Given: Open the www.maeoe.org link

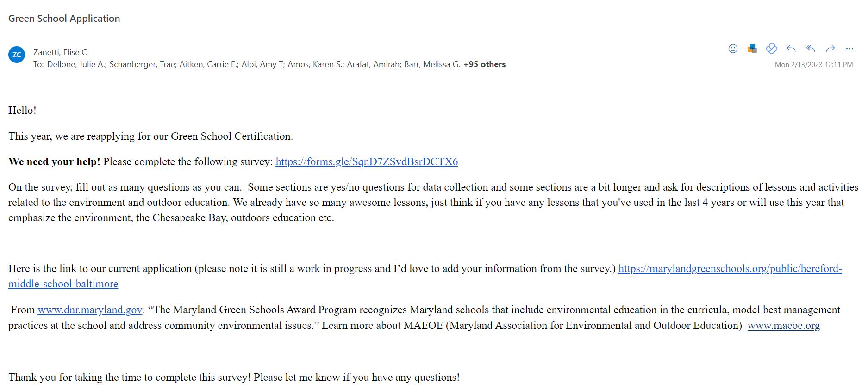Looking at the screenshot, I should click(784, 326).
